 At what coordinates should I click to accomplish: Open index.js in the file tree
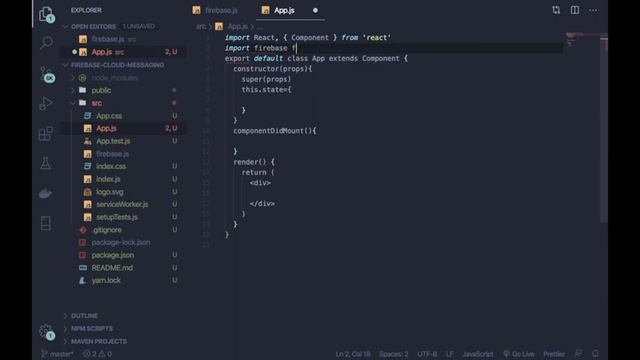click(108, 179)
